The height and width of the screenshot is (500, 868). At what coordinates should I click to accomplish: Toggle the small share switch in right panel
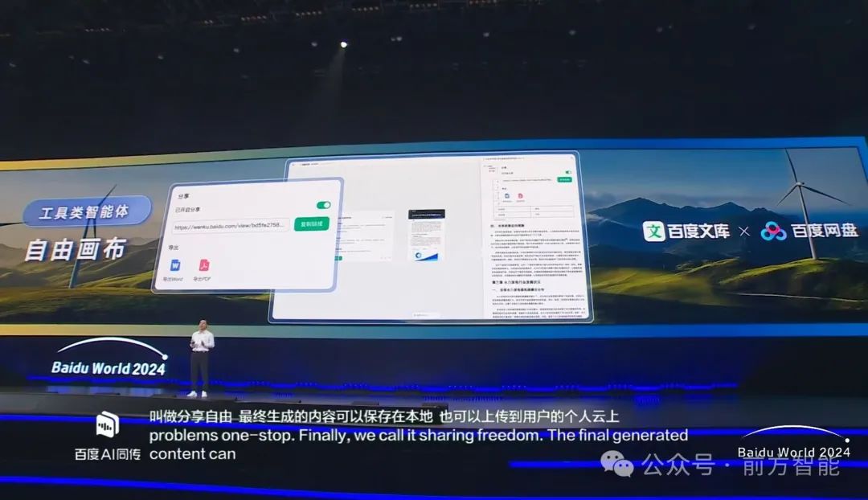pyautogui.click(x=568, y=172)
